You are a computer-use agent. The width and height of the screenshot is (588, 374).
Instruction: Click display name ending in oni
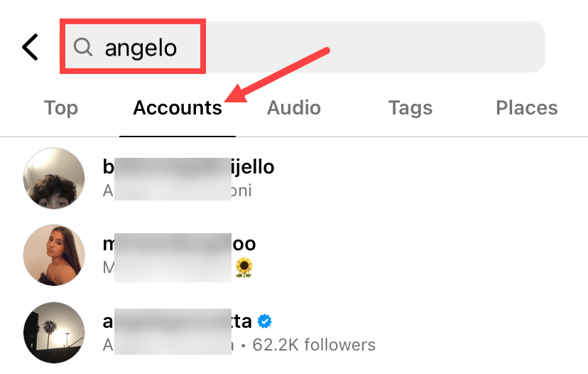click(x=177, y=191)
